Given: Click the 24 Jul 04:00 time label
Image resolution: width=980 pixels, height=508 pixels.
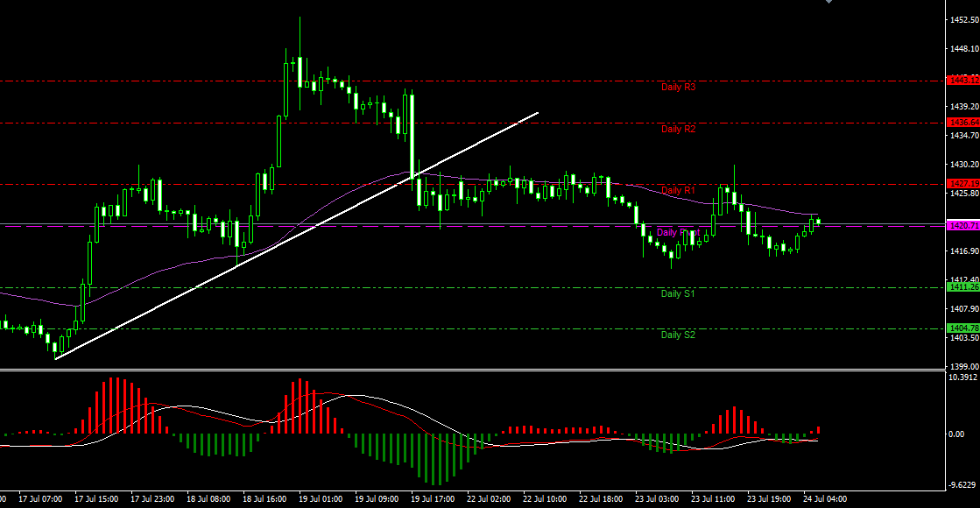Looking at the screenshot, I should (x=825, y=499).
